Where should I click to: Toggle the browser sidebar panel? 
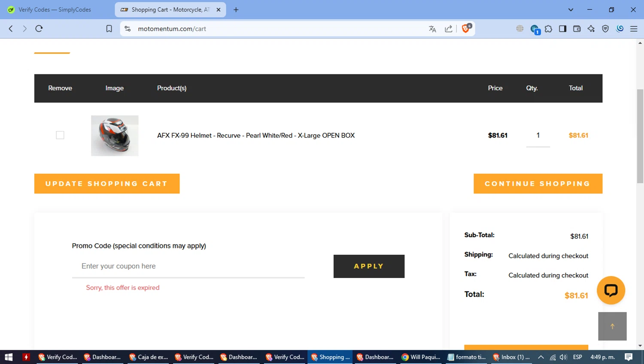coord(562,29)
